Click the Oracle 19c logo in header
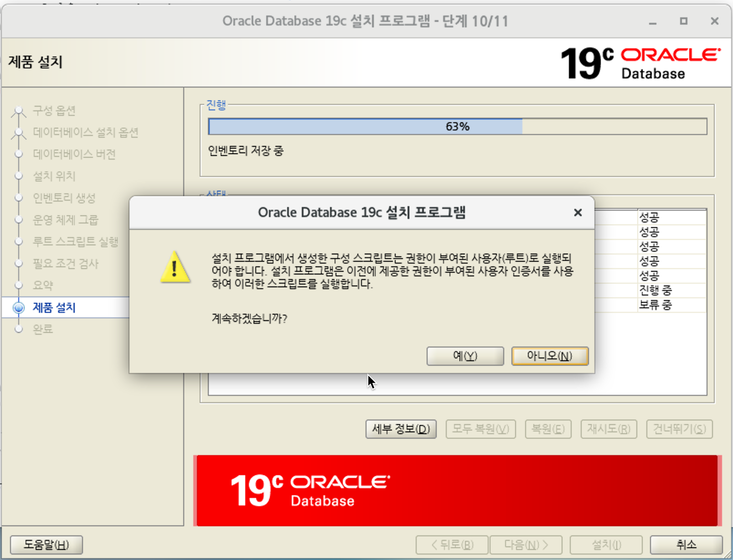Viewport: 733px width, 560px height. click(x=640, y=63)
